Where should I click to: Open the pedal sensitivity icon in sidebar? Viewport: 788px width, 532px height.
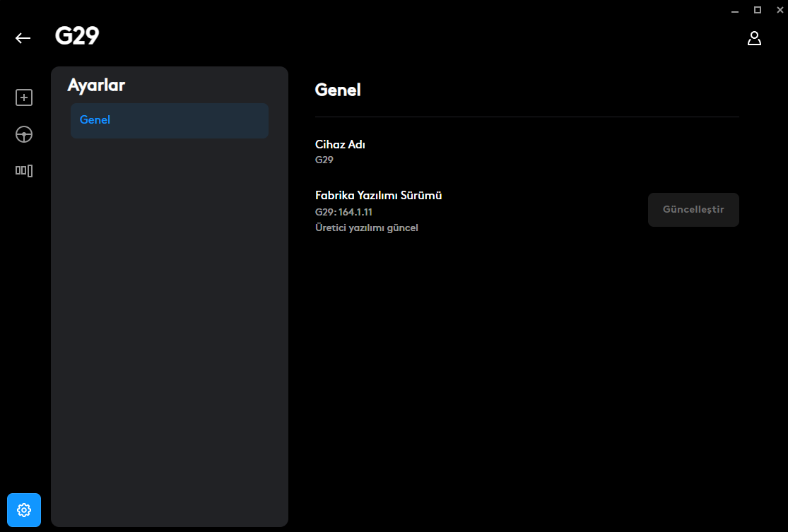[23, 171]
